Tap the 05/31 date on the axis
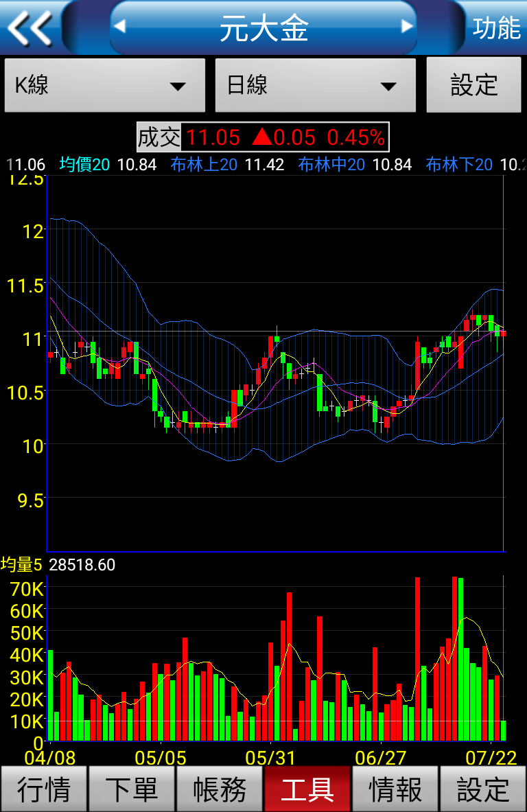Screen dimensions: 527x812 pyautogui.click(x=270, y=758)
